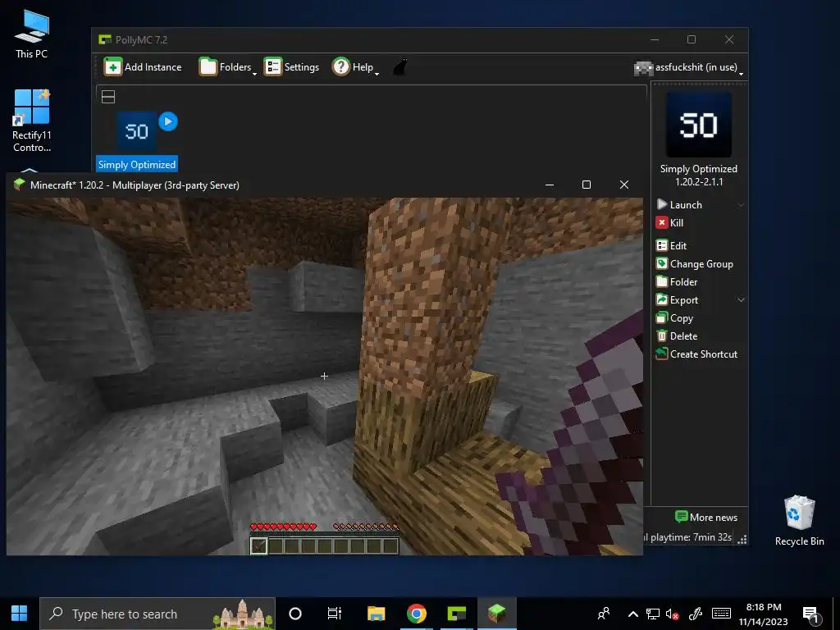This screenshot has height=630, width=840.
Task: Open the account dropdown in PollyMC
Action: click(x=688, y=67)
